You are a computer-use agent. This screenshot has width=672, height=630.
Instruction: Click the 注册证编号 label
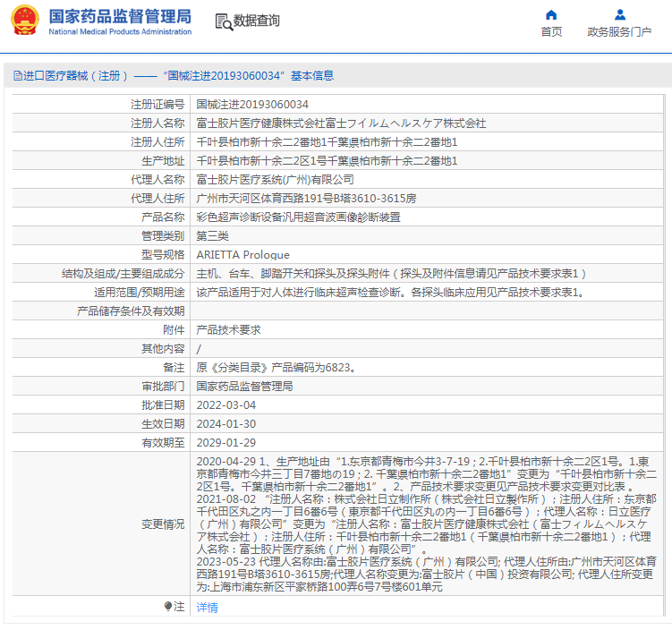pyautogui.click(x=157, y=105)
